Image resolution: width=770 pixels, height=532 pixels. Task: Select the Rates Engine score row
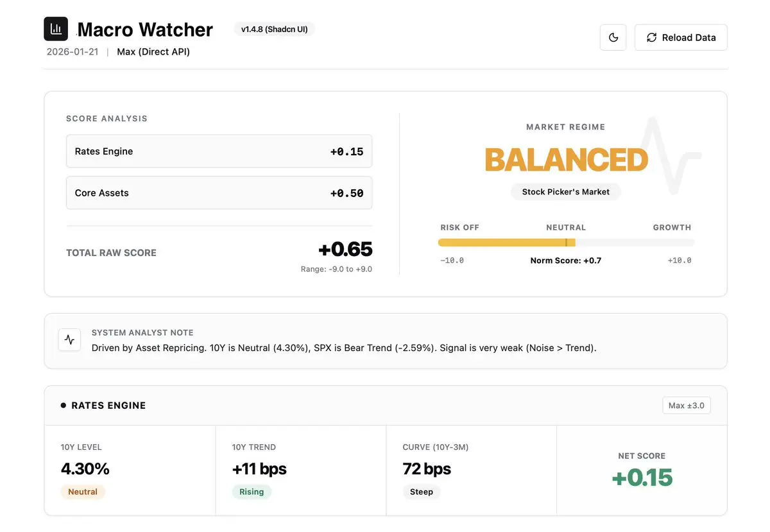tap(219, 151)
